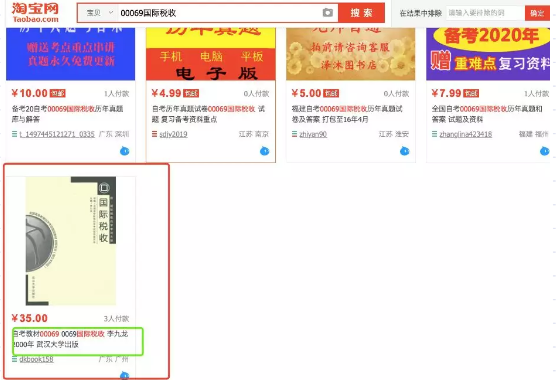
Task: Click Wangwang chat icon on ¥4.99 item
Action: [x=264, y=151]
